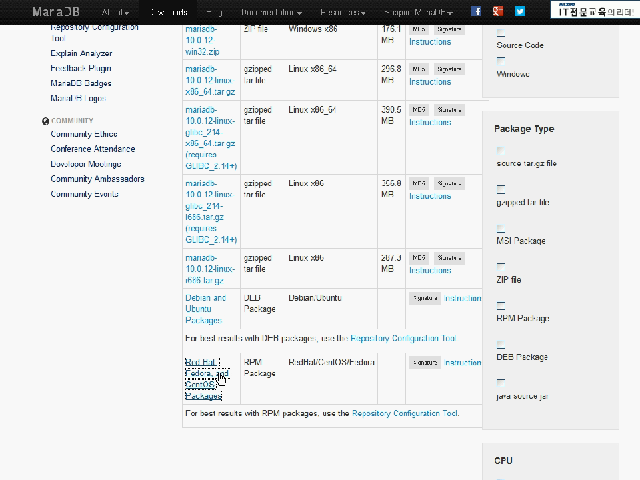Open Developer Meetings sidebar link
The image size is (640, 480).
click(86, 164)
